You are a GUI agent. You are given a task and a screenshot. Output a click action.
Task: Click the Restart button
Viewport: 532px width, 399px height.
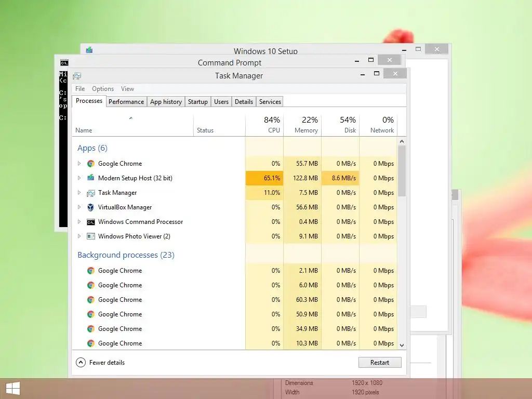click(x=380, y=362)
